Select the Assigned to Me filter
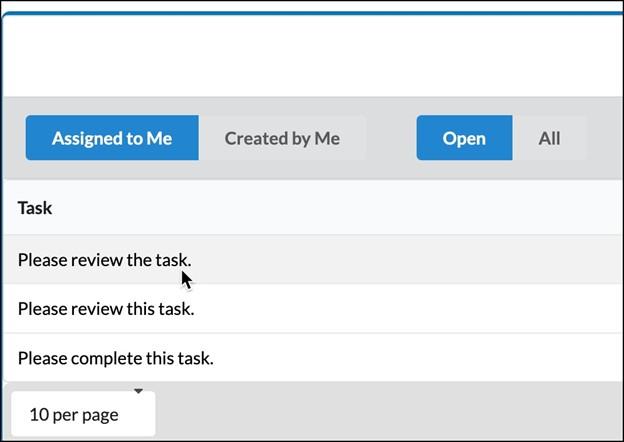This screenshot has width=624, height=442. tap(112, 138)
